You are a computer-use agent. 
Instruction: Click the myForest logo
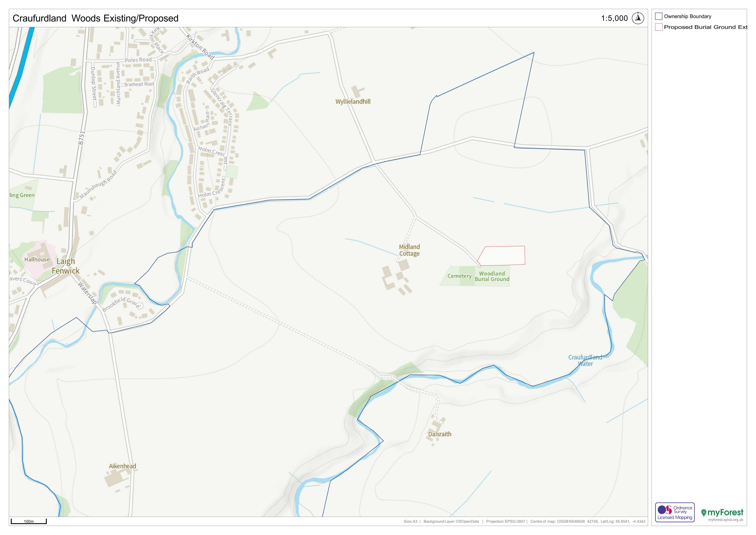pos(722,512)
